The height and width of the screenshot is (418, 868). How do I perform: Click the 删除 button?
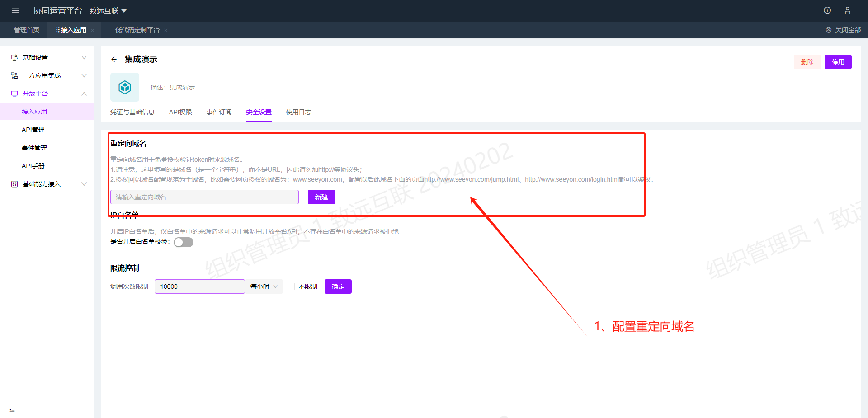(x=807, y=62)
